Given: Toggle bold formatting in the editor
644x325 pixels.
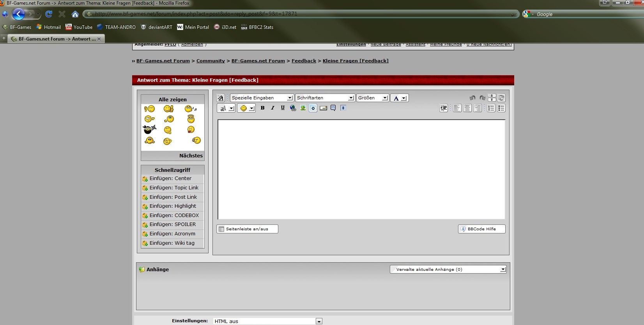Looking at the screenshot, I should [262, 108].
